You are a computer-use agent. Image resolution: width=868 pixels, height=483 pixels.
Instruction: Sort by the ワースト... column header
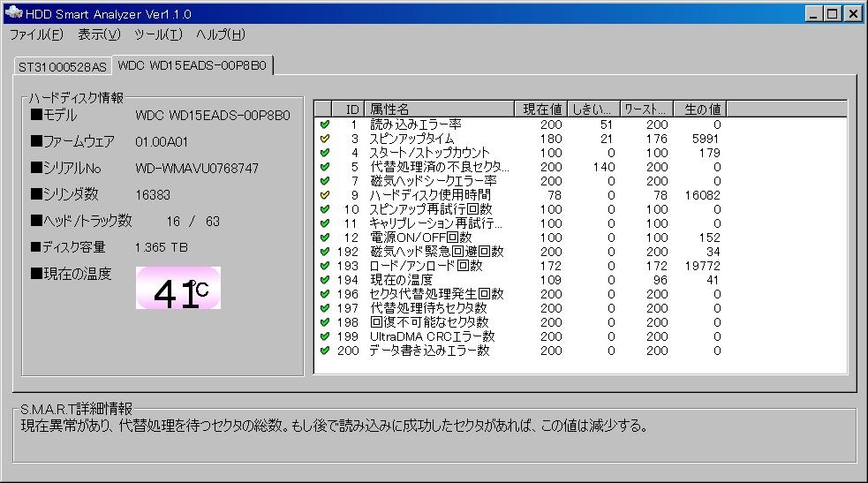tap(646, 109)
